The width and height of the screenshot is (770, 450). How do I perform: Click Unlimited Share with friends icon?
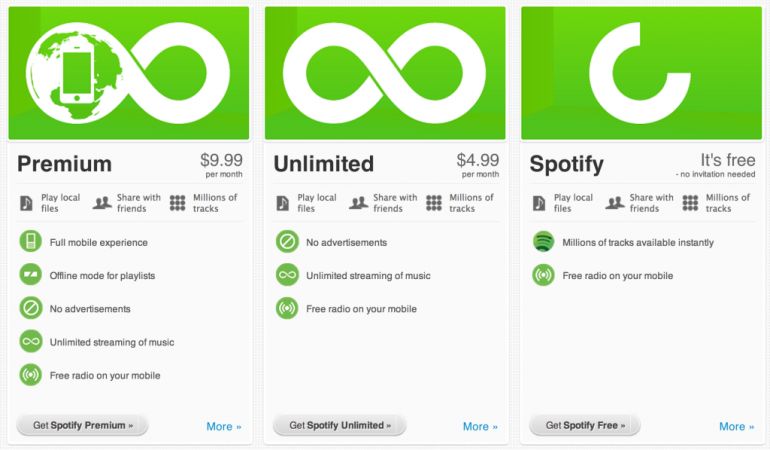click(358, 203)
